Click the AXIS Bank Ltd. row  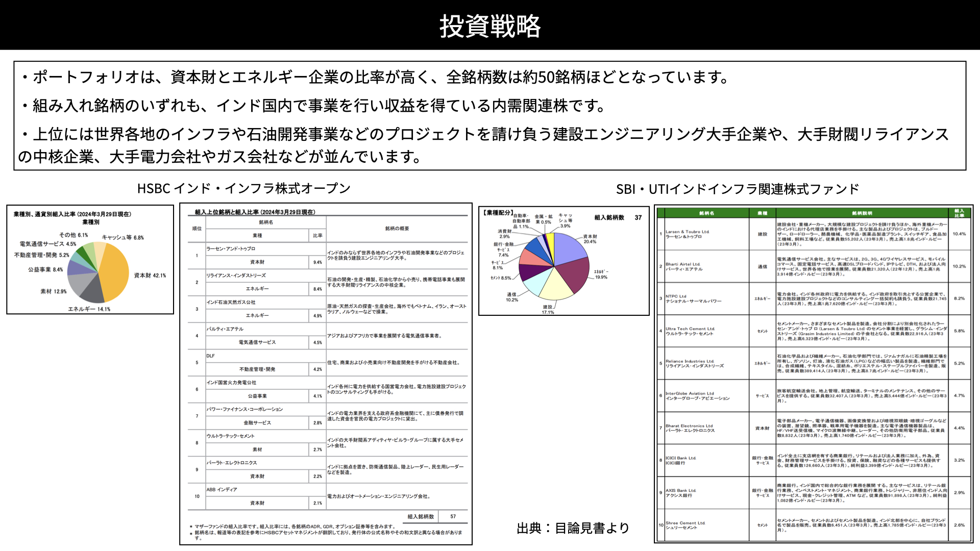(814, 493)
